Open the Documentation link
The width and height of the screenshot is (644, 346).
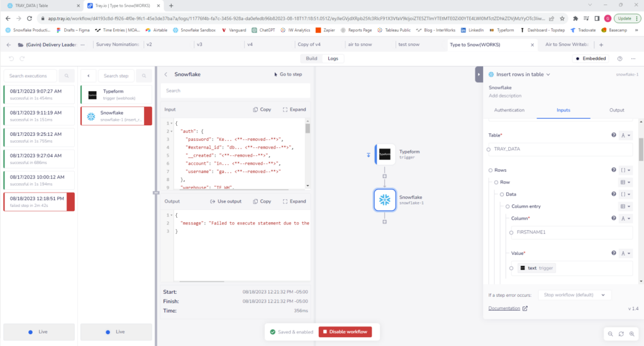508,308
